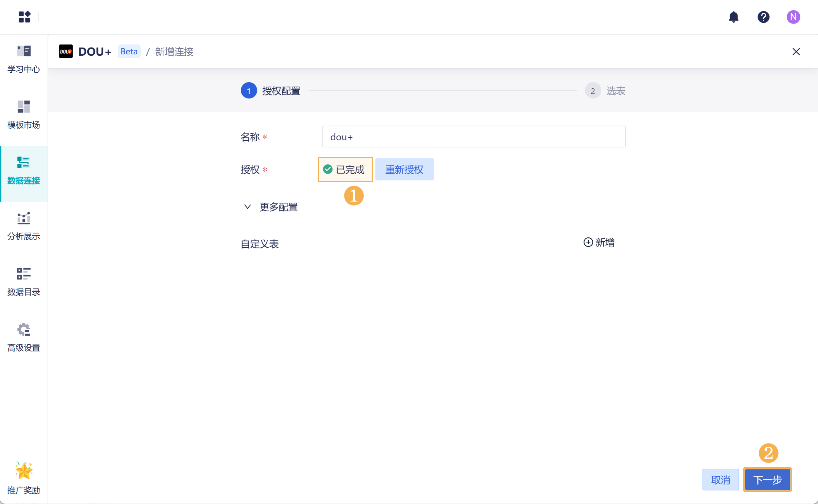This screenshot has width=818, height=504.
Task: Add a custom table via 新增
Action: [599, 242]
